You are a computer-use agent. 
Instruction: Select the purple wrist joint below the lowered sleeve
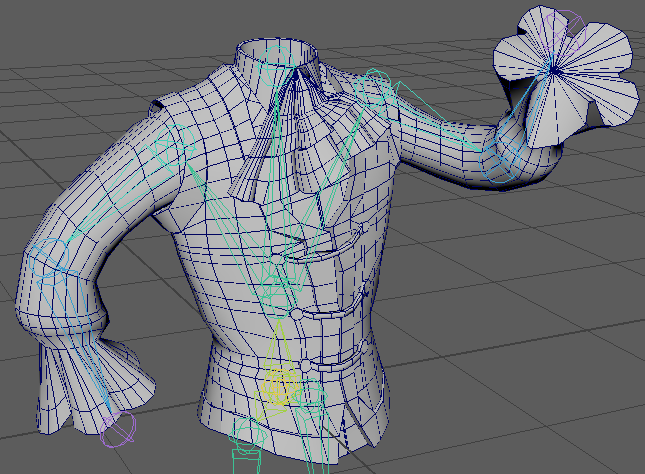coord(118,429)
